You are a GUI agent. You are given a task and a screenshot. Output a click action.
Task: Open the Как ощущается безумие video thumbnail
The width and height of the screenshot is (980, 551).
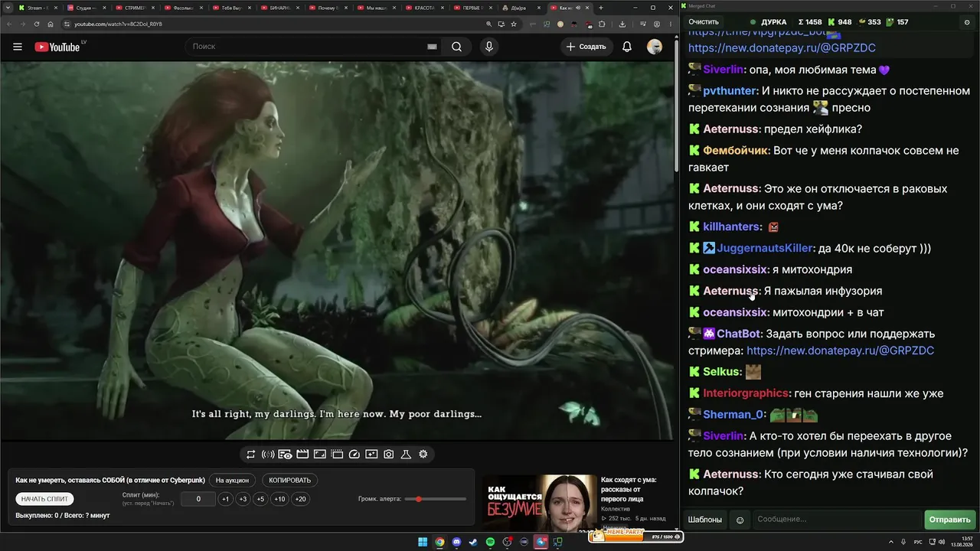539,503
